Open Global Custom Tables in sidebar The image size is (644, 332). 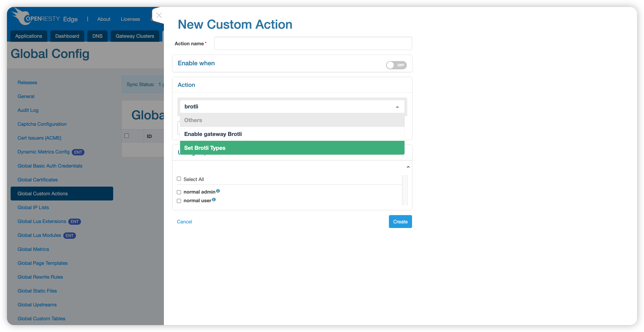tap(41, 319)
